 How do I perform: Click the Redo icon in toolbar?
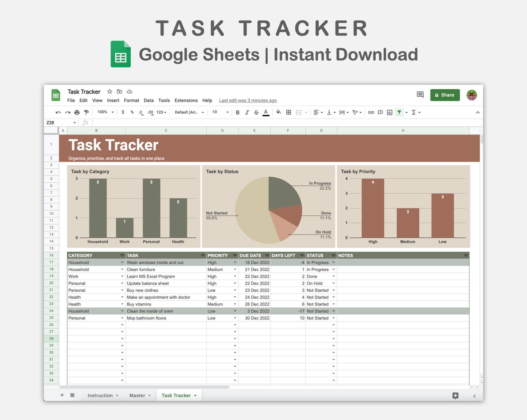click(68, 112)
